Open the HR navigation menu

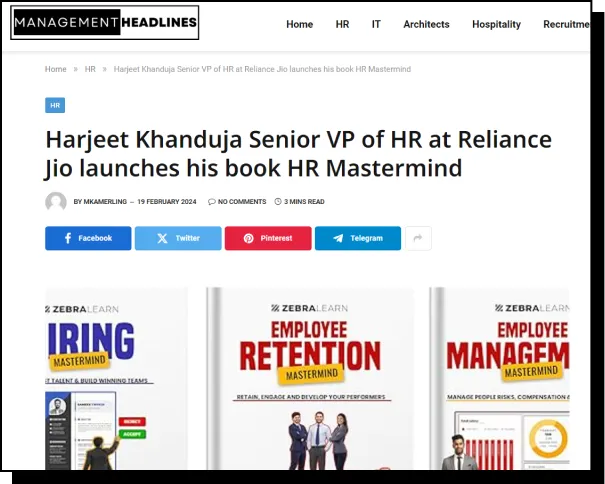click(x=342, y=24)
